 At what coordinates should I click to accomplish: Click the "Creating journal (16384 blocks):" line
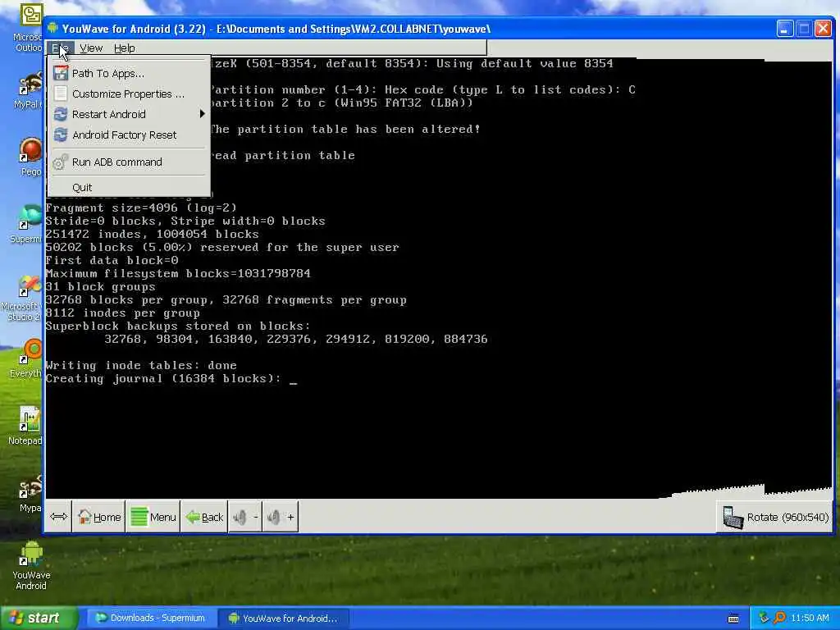[163, 379]
